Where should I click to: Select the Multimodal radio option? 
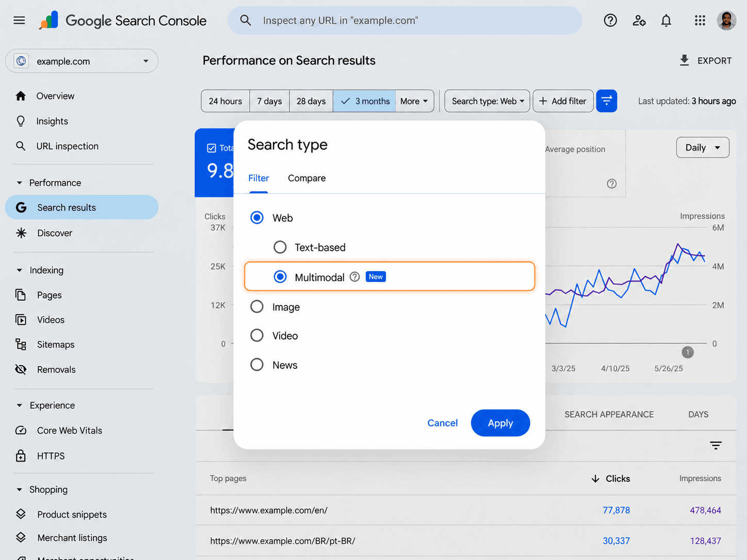tap(280, 277)
